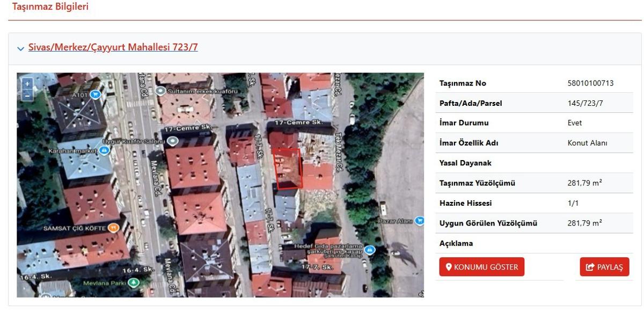
Task: Click the Uygur Kuaför Salonu pin
Action: [173, 141]
